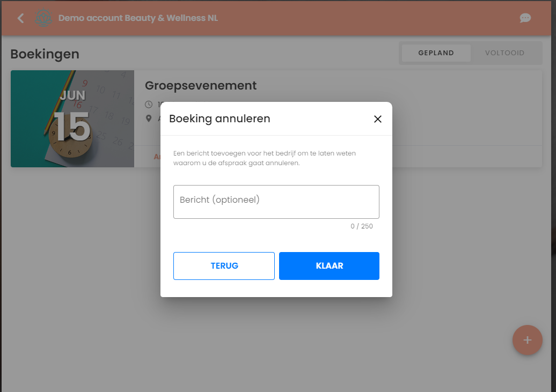Image resolution: width=556 pixels, height=392 pixels.
Task: Click the clock icon under Groepsevenement
Action: [149, 105]
